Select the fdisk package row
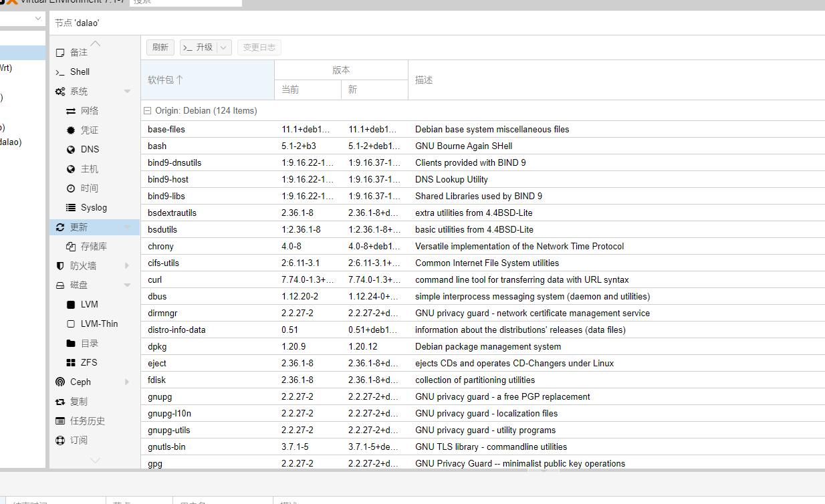The height and width of the screenshot is (504, 825). point(483,380)
